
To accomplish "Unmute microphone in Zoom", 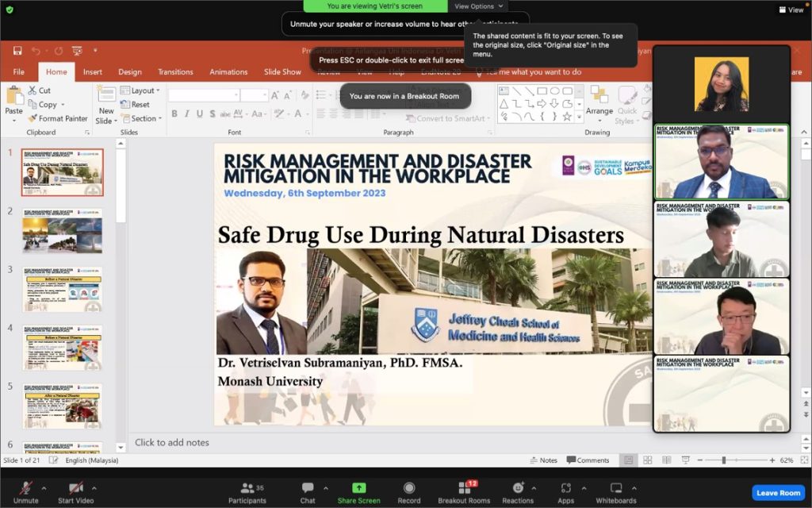I will 25,492.
